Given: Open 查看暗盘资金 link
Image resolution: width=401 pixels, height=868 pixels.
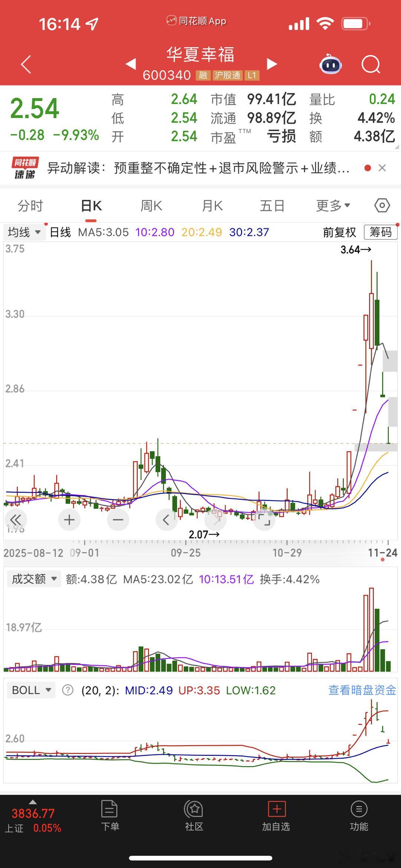Looking at the screenshot, I should click(x=362, y=690).
